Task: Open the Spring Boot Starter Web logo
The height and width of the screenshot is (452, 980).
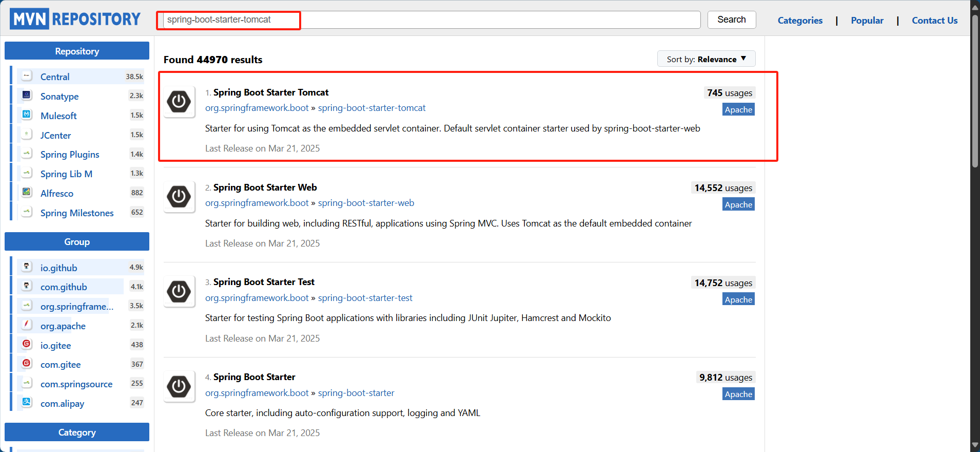Action: click(179, 197)
